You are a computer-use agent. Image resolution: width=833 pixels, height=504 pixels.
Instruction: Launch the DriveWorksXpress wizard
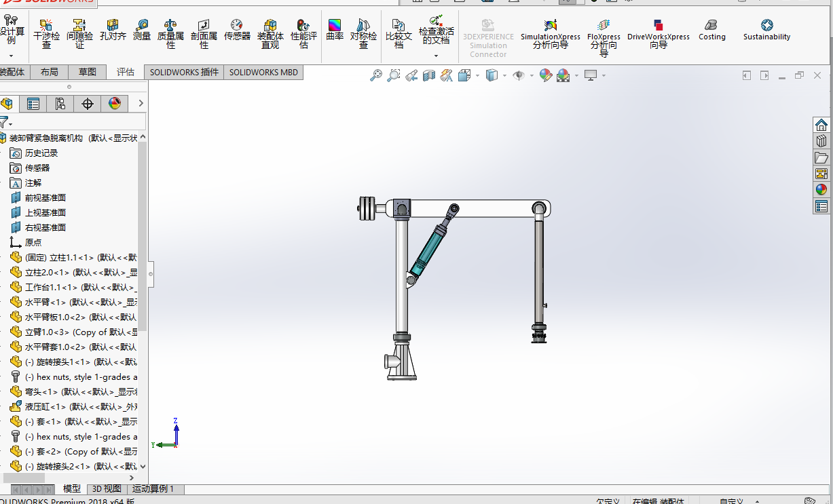pyautogui.click(x=658, y=35)
